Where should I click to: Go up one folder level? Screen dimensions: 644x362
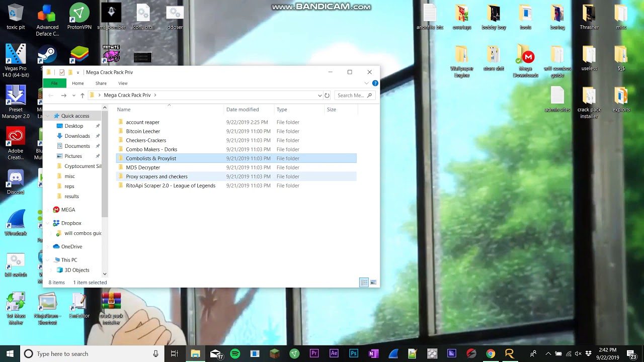tap(83, 95)
